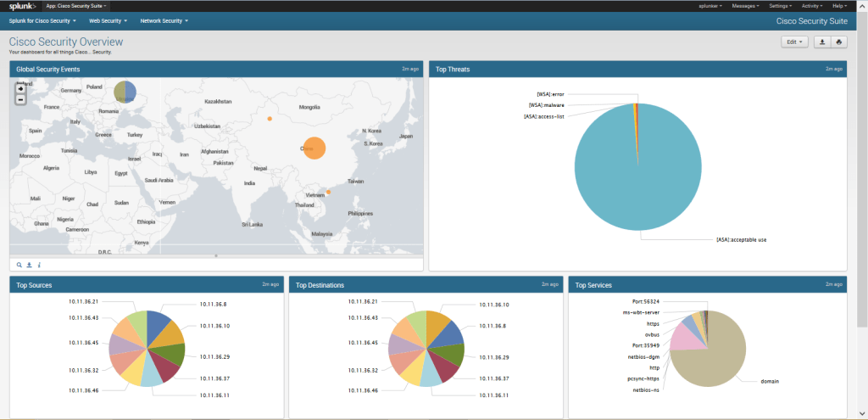
Task: Click the pcsync-https label
Action: tap(643, 379)
